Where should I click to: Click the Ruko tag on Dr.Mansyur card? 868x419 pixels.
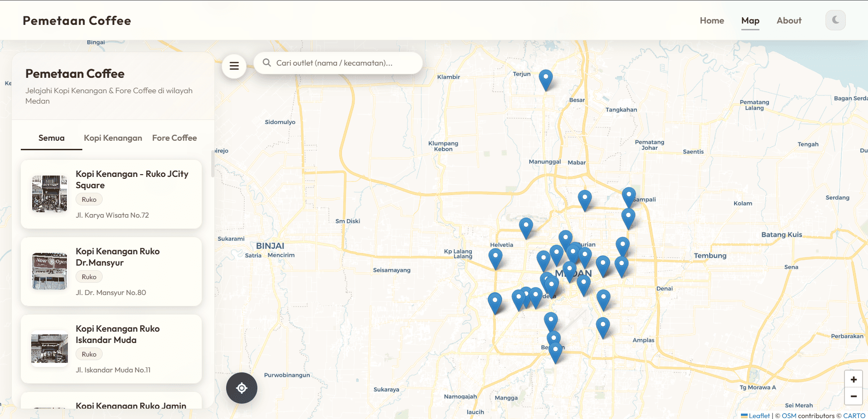point(89,277)
